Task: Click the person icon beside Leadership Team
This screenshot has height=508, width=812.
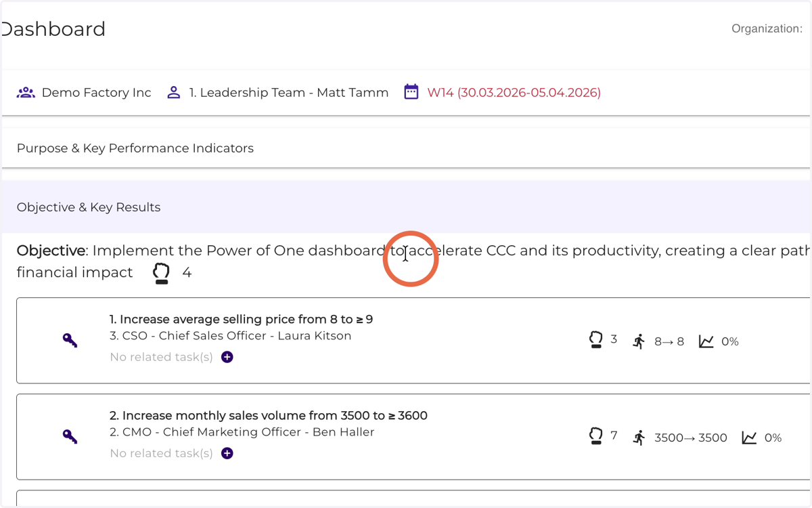Action: (x=174, y=93)
